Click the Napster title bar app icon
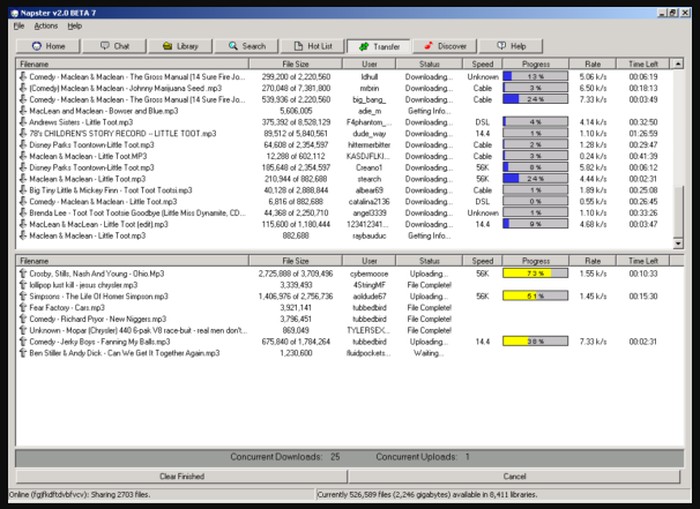Viewport: 700px width, 509px height. pyautogui.click(x=14, y=13)
